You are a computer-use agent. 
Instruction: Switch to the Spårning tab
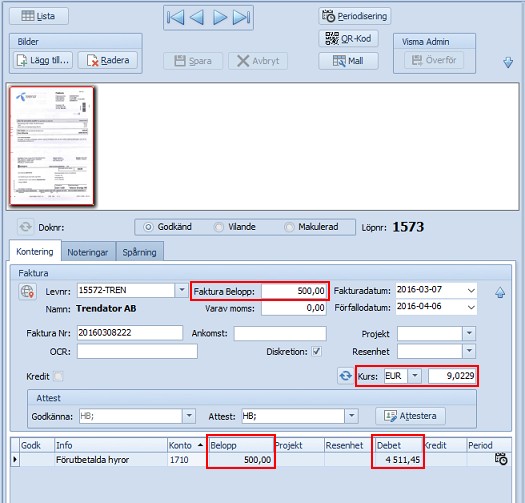(139, 252)
